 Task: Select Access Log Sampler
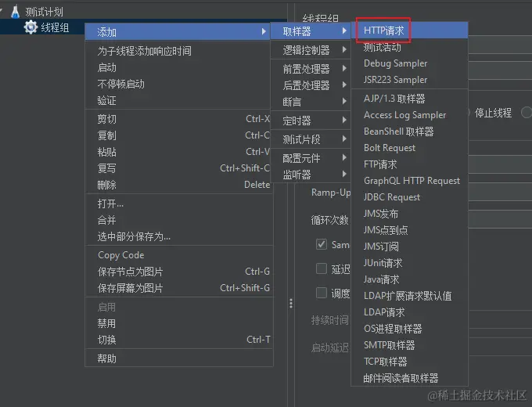(x=409, y=115)
